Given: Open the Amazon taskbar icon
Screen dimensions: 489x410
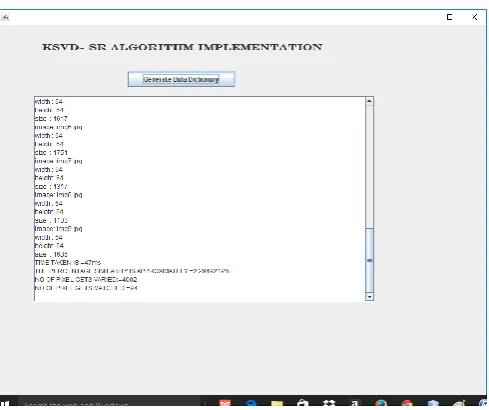Looking at the screenshot, I should [355, 404].
